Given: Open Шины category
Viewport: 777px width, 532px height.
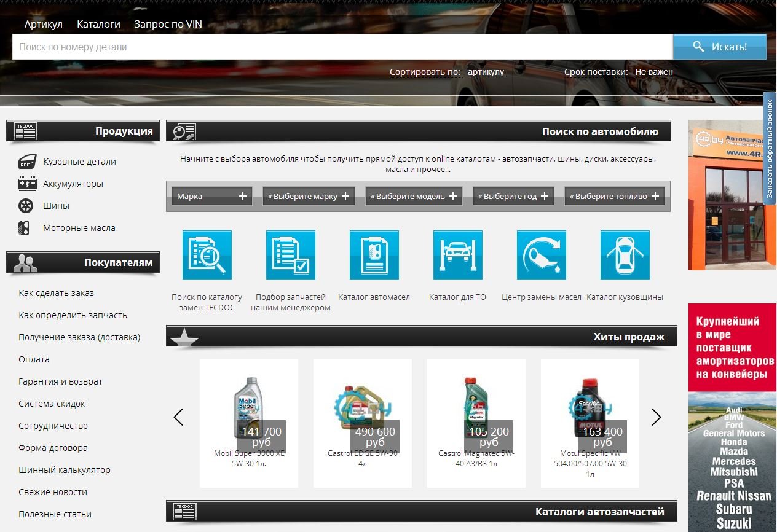Looking at the screenshot, I should 56,206.
